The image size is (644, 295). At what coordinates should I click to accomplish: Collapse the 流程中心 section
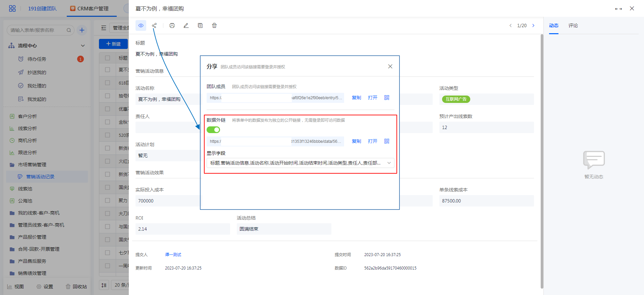(83, 46)
